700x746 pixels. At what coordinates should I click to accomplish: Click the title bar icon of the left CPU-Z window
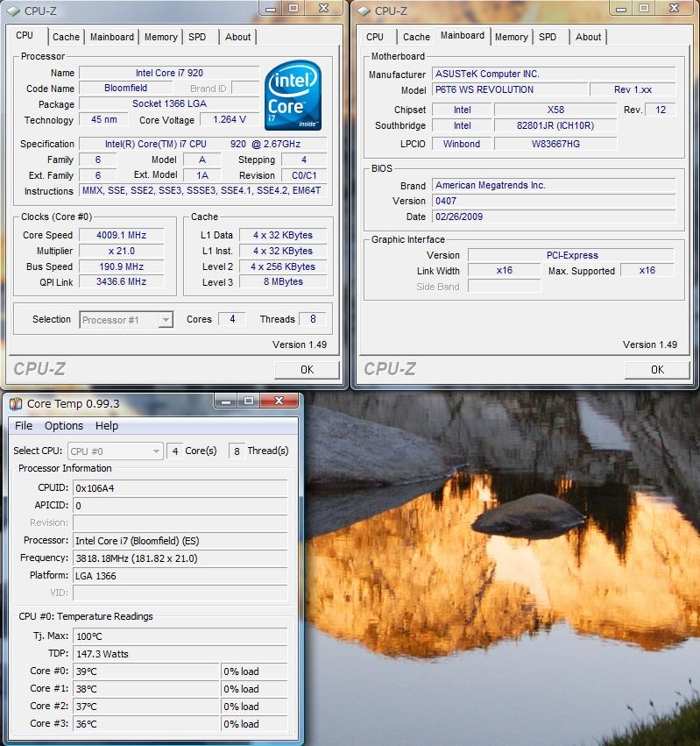pyautogui.click(x=15, y=11)
